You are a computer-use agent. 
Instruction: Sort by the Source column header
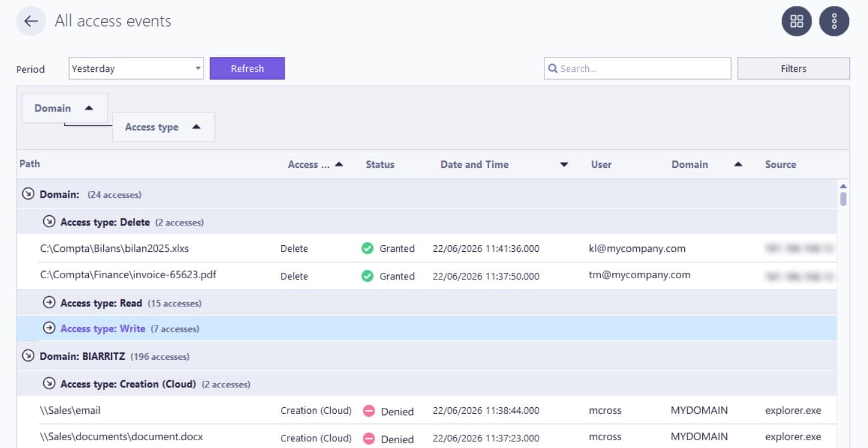780,164
